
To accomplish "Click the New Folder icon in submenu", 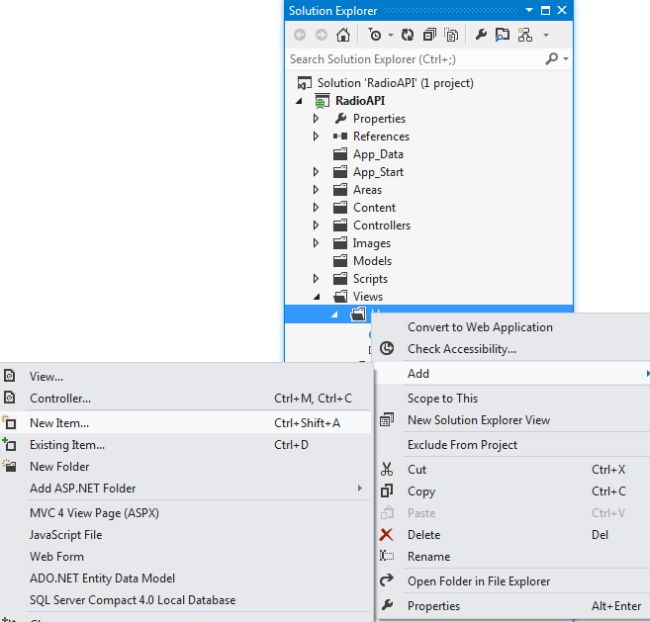I will coord(9,466).
